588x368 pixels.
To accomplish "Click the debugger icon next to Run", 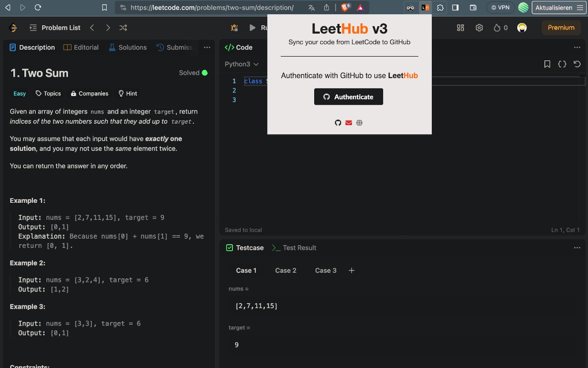I will (x=235, y=28).
